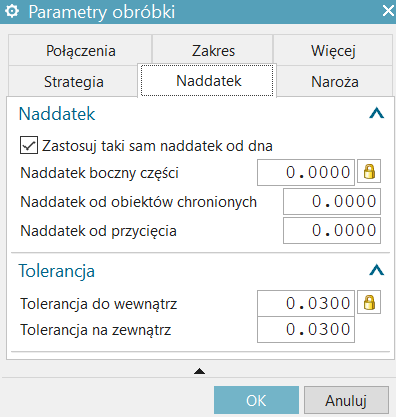Go to the Strategia tab
This screenshot has width=396, height=417.
73,81
